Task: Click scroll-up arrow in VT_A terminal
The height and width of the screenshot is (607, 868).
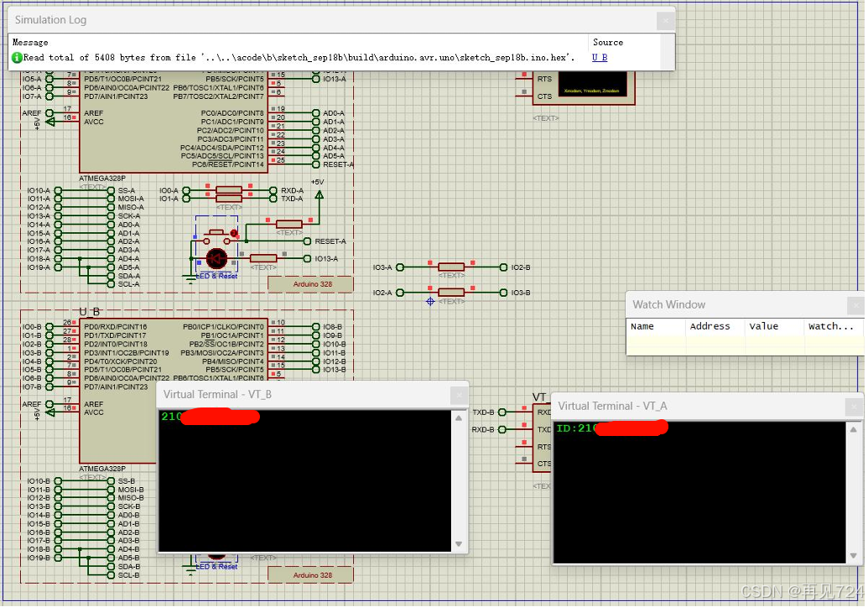Action: tap(854, 430)
